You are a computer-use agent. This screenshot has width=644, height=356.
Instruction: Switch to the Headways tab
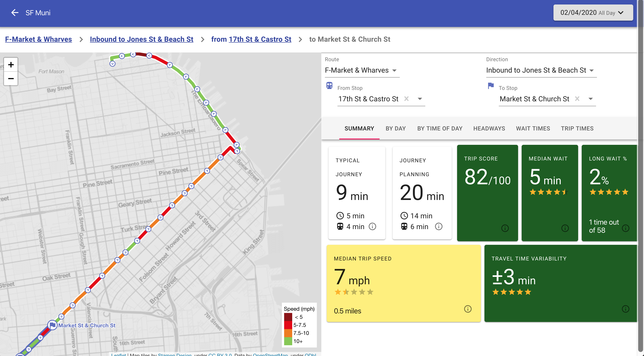pos(489,129)
